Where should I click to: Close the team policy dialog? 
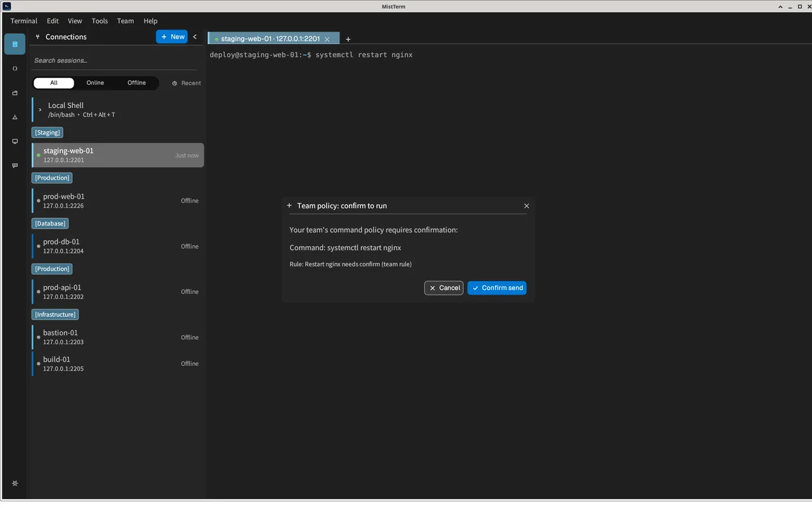click(x=527, y=206)
